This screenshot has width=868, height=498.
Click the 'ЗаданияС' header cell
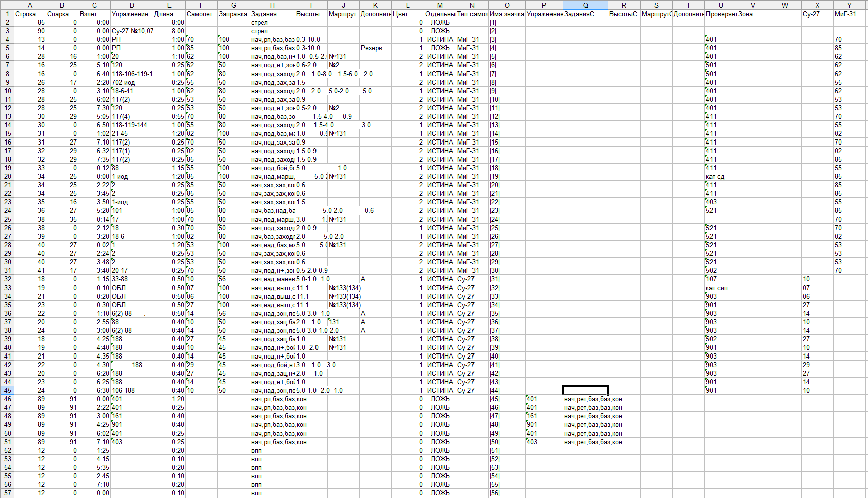click(585, 14)
